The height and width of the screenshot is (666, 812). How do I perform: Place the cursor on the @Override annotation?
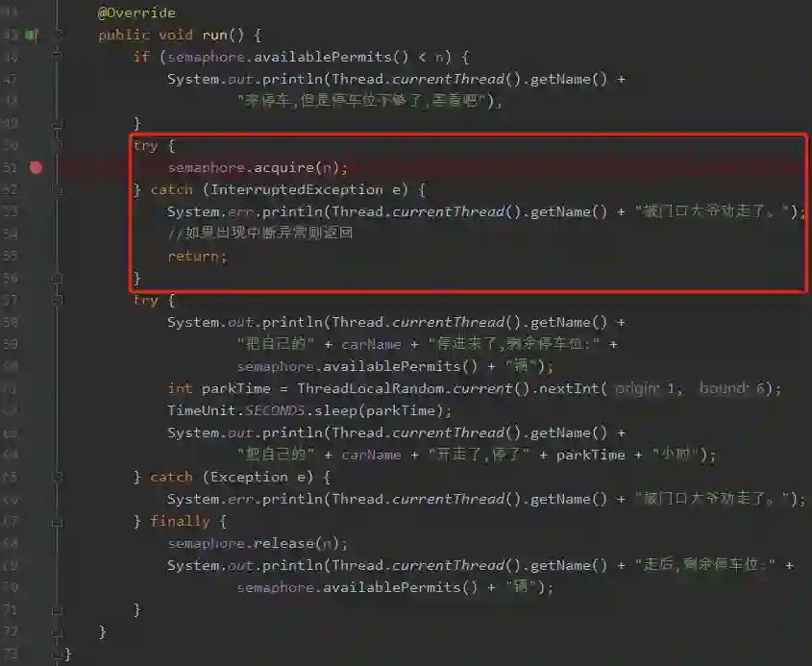[136, 12]
